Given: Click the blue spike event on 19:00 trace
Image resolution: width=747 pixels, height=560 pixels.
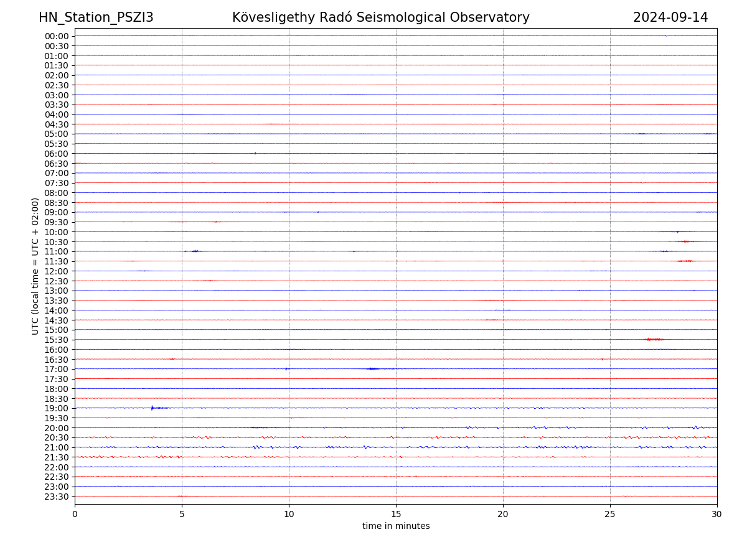Looking at the screenshot, I should click(x=153, y=408).
